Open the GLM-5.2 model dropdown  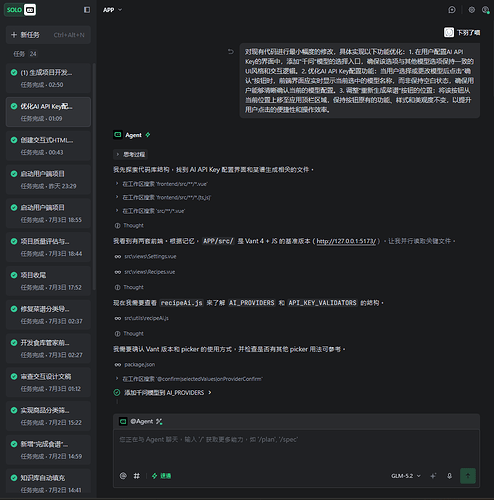coord(406,476)
